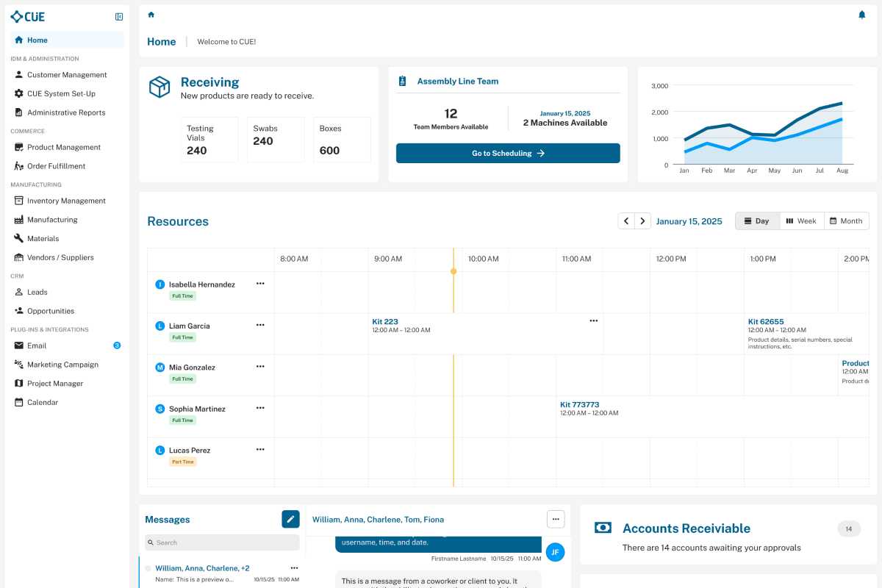Image resolution: width=882 pixels, height=588 pixels.
Task: Switch Resources view to Month
Action: (x=846, y=220)
